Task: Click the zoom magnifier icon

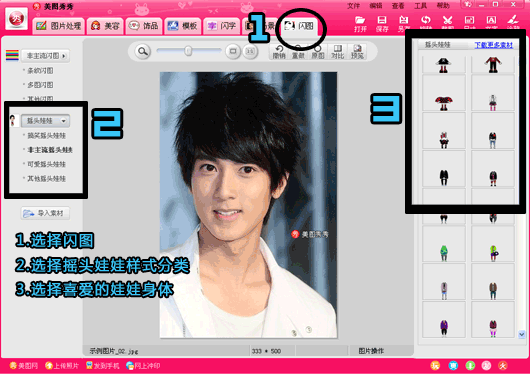Action: point(143,51)
